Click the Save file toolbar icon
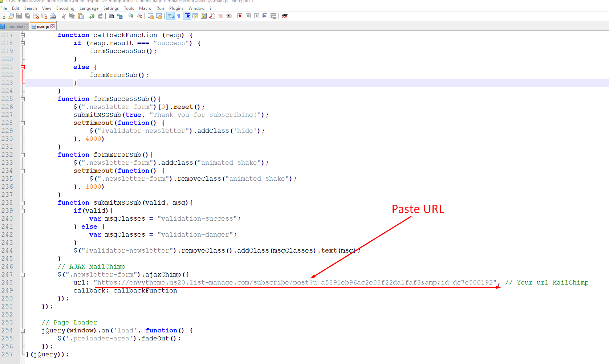This screenshot has height=364, width=609. pos(19,16)
